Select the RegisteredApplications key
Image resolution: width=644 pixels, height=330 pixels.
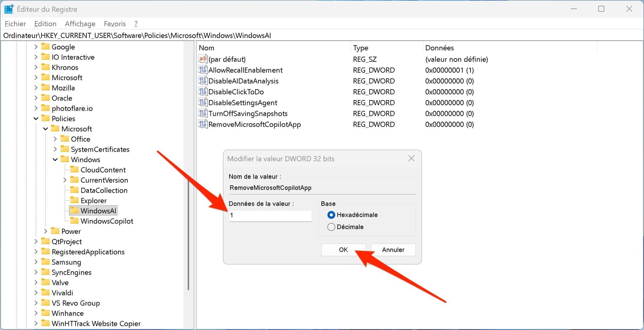tap(88, 252)
